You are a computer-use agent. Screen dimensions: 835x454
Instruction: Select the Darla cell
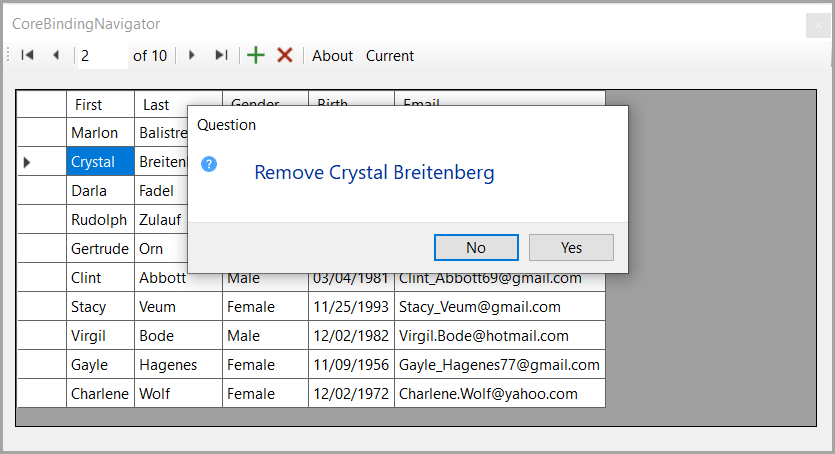click(100, 191)
